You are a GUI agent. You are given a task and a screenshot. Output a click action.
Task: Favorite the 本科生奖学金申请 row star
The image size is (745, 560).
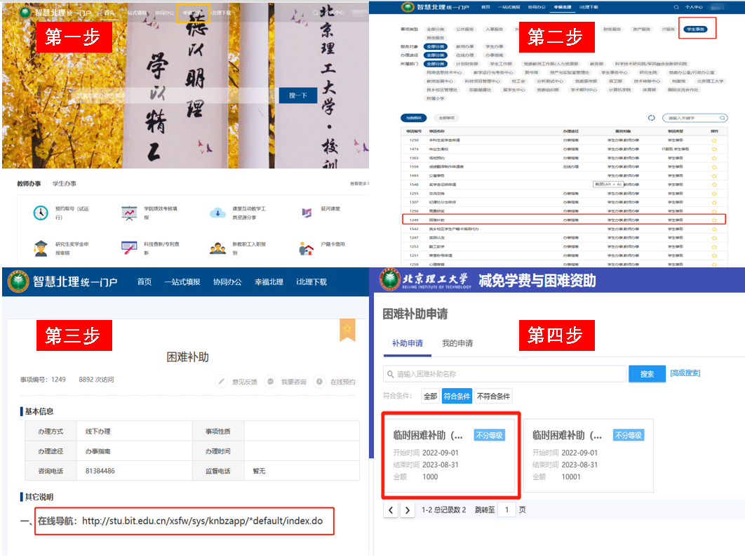pyautogui.click(x=713, y=141)
